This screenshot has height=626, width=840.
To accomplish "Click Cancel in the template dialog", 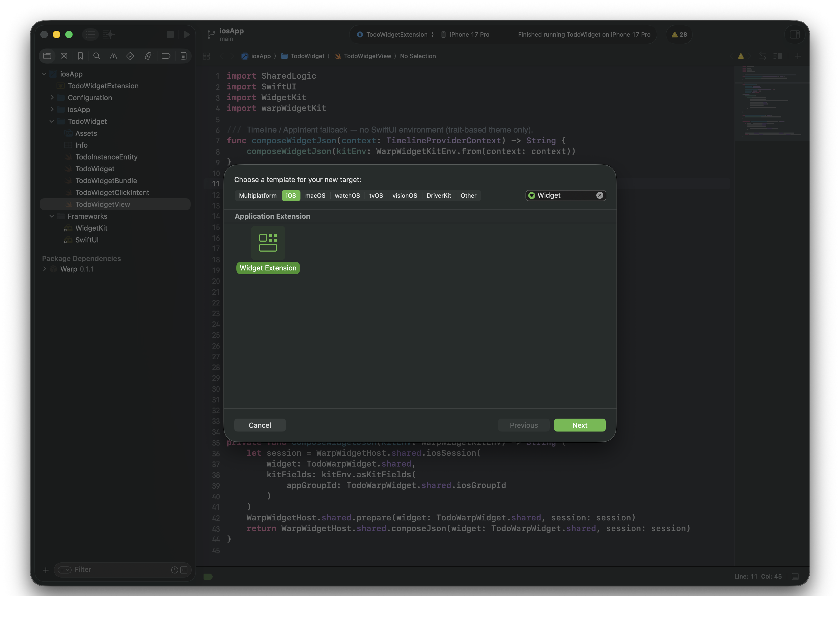I will pos(260,425).
